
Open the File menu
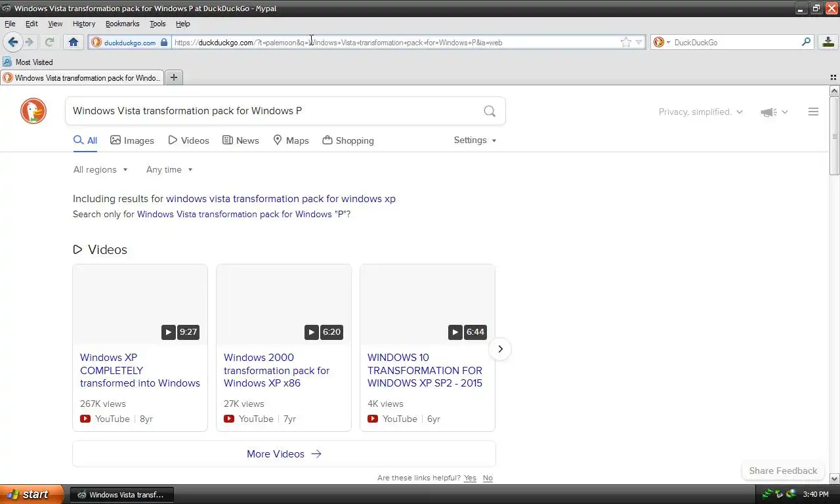point(10,24)
